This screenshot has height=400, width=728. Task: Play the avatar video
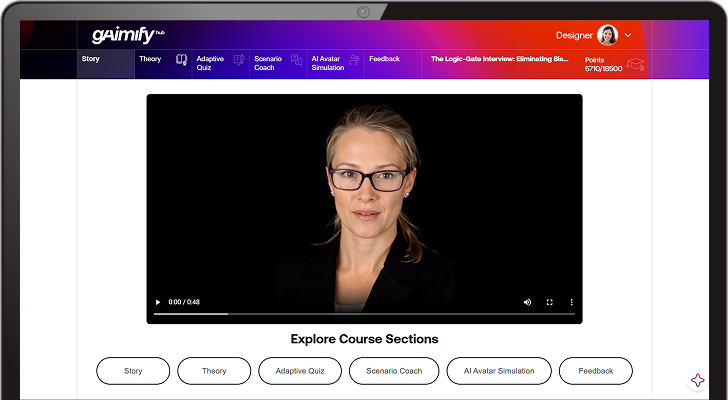[x=157, y=302]
